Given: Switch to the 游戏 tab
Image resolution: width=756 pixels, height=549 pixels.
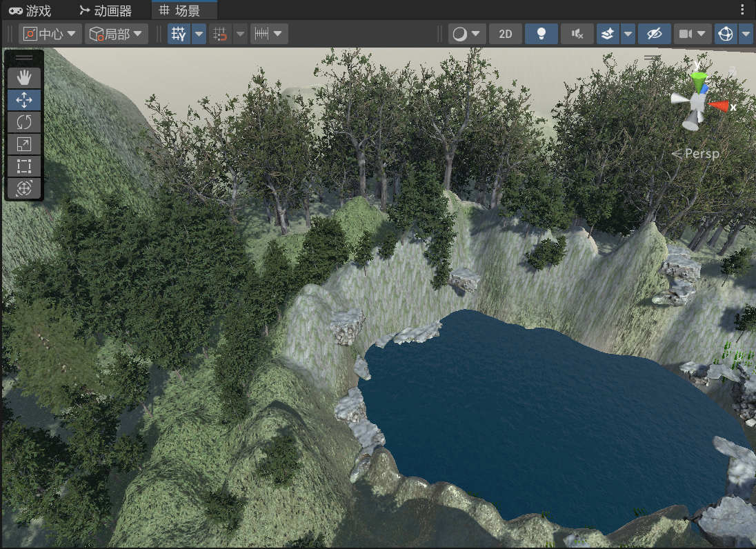Looking at the screenshot, I should pos(30,10).
